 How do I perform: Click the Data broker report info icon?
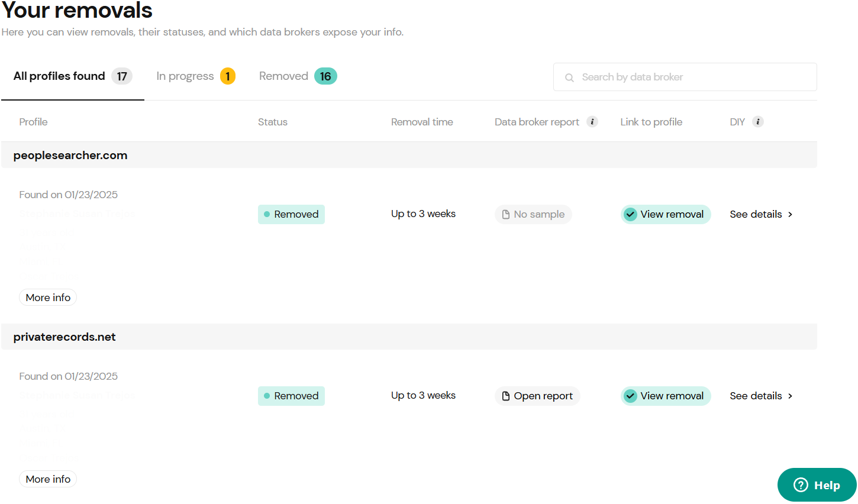[592, 122]
